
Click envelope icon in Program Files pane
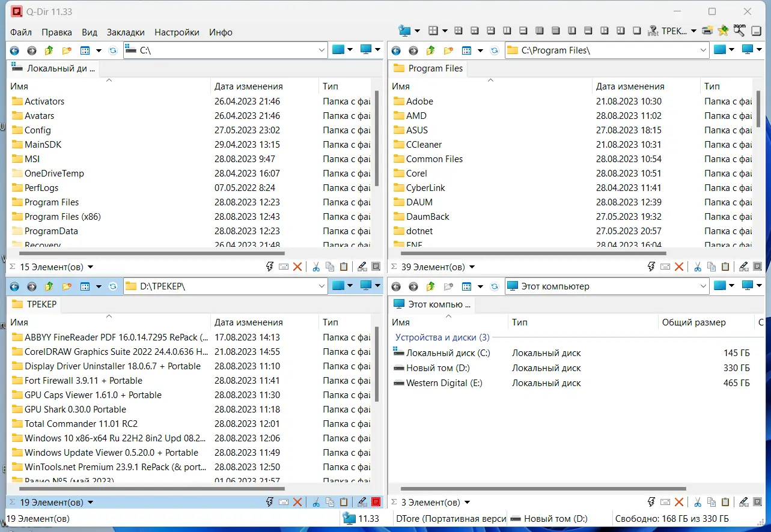click(x=665, y=267)
